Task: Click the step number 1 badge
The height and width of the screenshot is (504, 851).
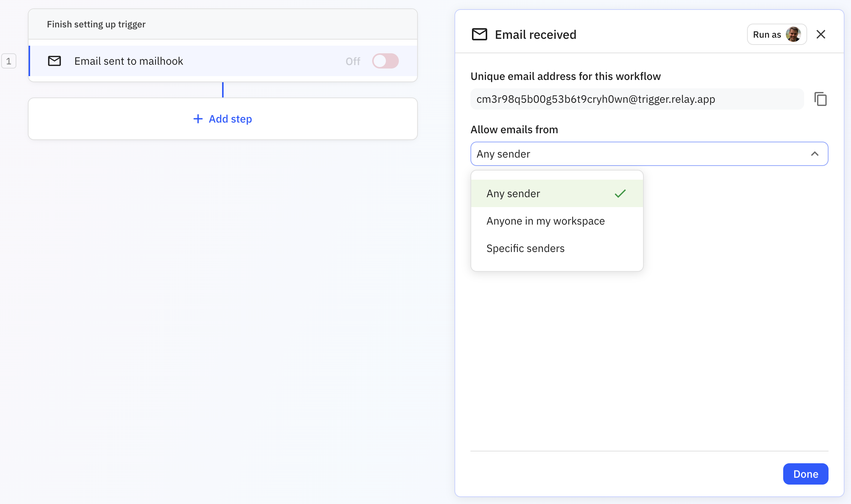Action: [x=9, y=61]
